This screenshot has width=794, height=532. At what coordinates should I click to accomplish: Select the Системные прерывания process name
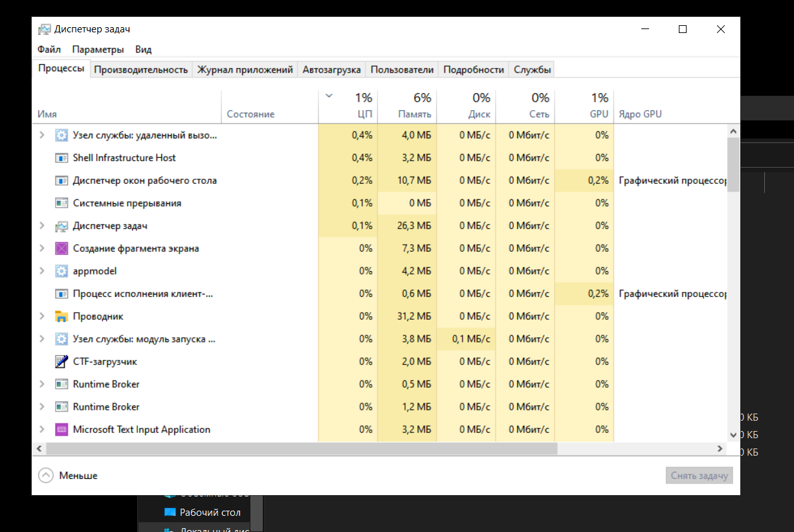[127, 203]
